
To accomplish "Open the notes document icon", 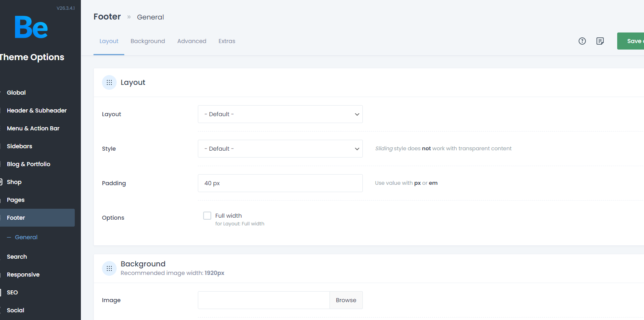I will tap(600, 41).
